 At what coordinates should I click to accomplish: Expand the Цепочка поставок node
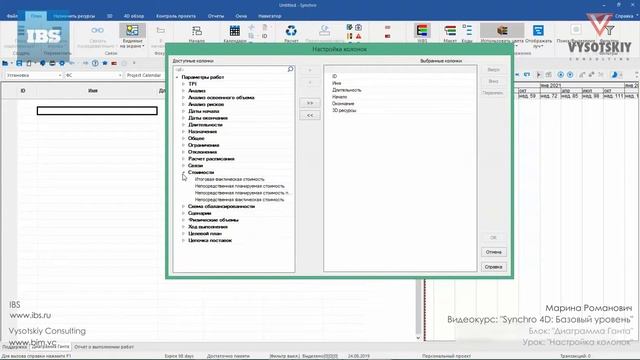[x=183, y=240]
